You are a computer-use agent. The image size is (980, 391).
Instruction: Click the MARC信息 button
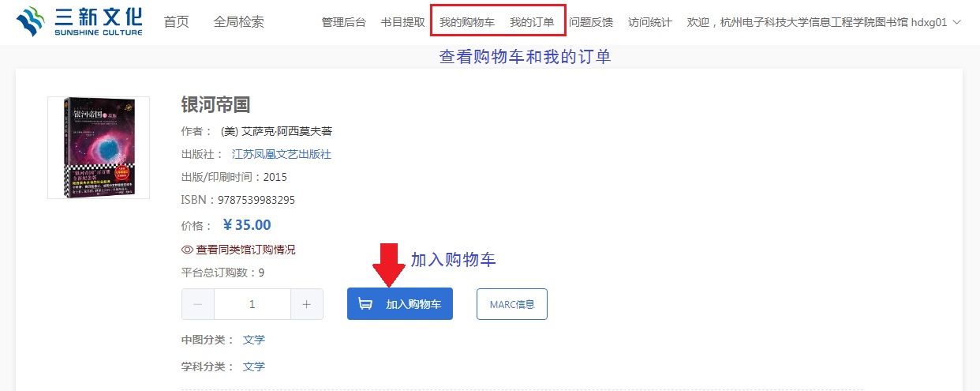(x=512, y=304)
